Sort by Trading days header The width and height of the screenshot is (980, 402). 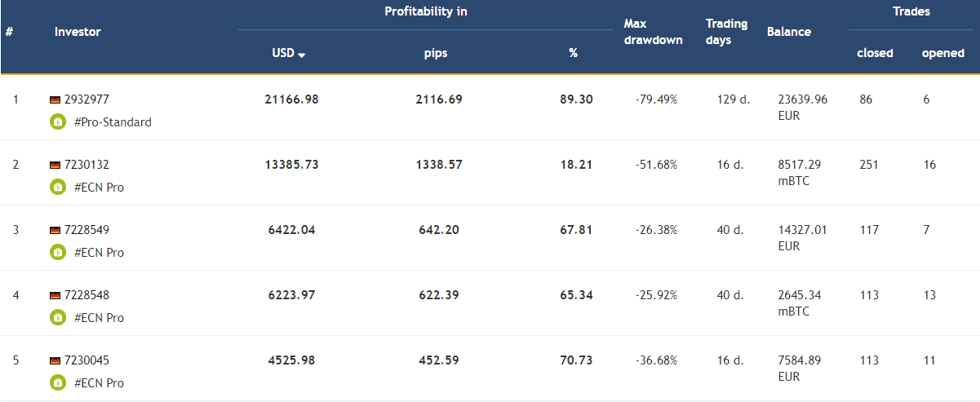(726, 32)
